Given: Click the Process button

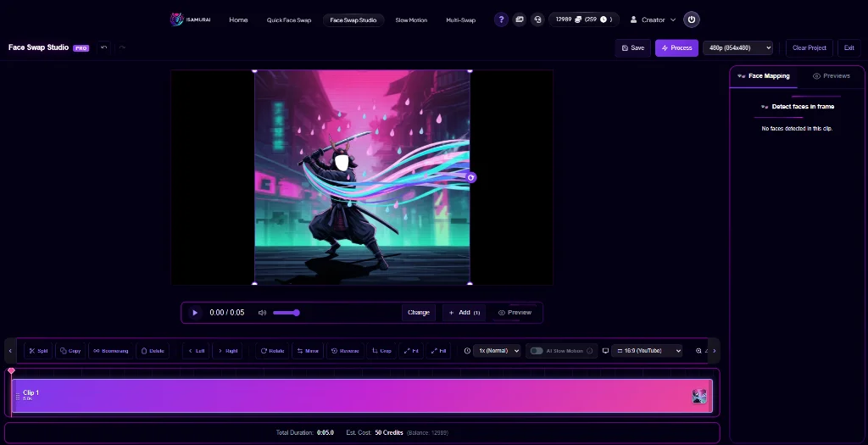Looking at the screenshot, I should 676,47.
